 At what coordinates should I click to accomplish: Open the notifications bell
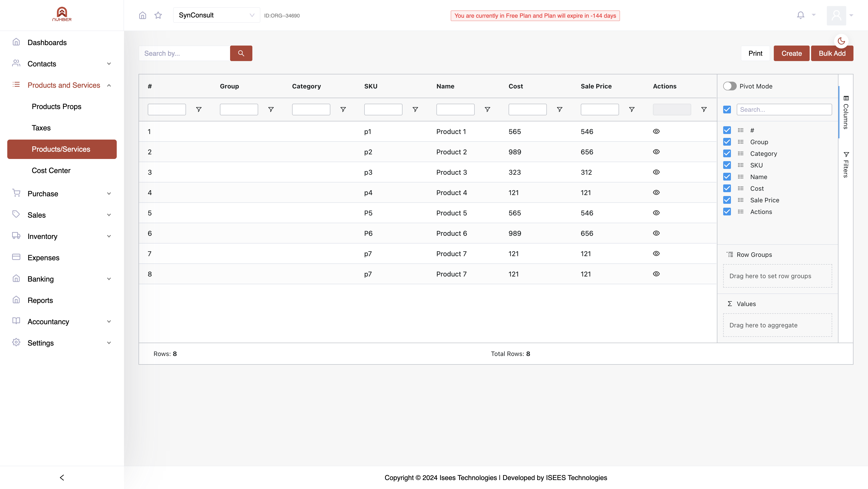801,15
